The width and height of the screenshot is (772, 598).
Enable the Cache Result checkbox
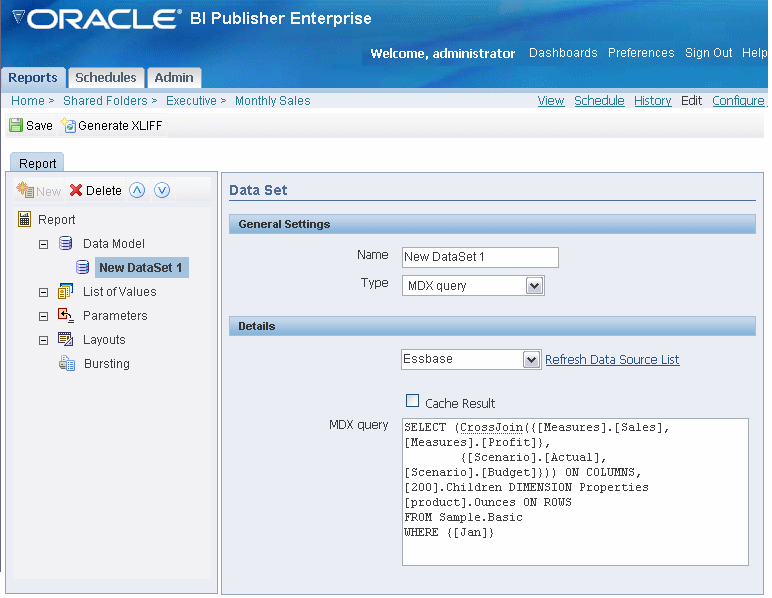pos(412,401)
